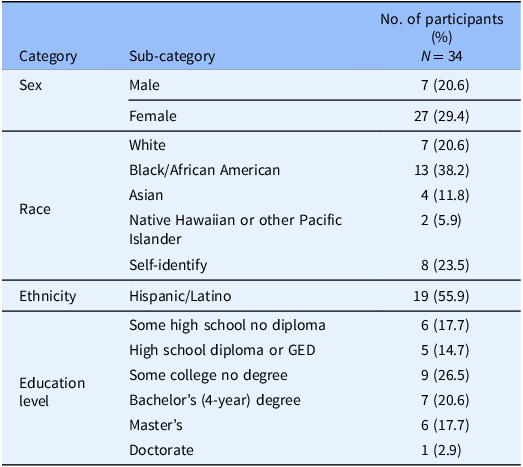The height and width of the screenshot is (467, 523).
Task: Select the Sex category cell
Action: click(x=31, y=85)
